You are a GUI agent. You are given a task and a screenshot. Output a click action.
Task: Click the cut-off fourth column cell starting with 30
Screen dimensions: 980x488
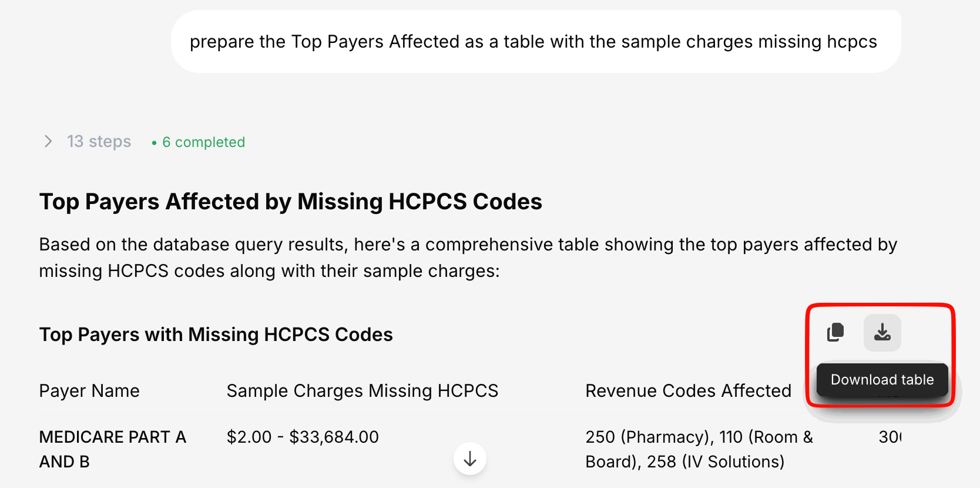[890, 437]
